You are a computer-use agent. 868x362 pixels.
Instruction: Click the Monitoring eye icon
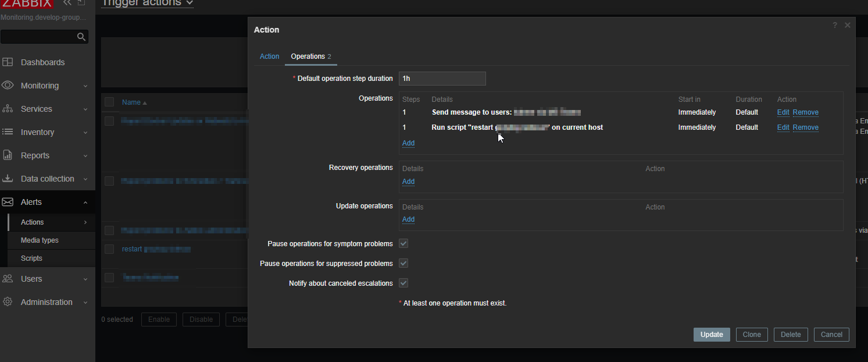[x=8, y=86]
